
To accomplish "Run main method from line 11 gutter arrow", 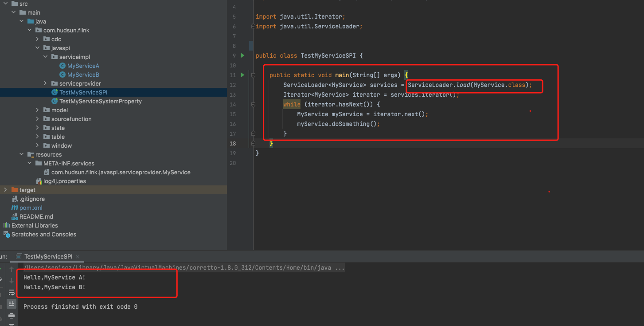I will tap(242, 75).
